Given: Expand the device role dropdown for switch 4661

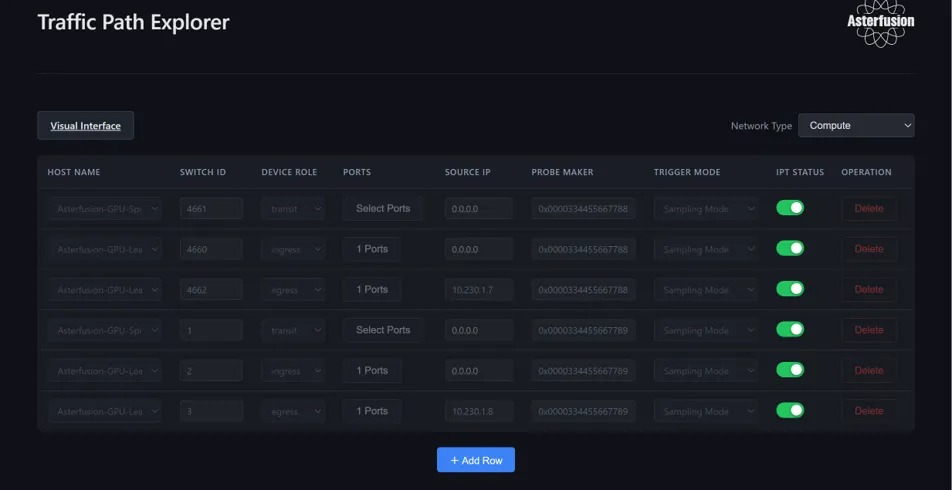Looking at the screenshot, I should click(293, 209).
